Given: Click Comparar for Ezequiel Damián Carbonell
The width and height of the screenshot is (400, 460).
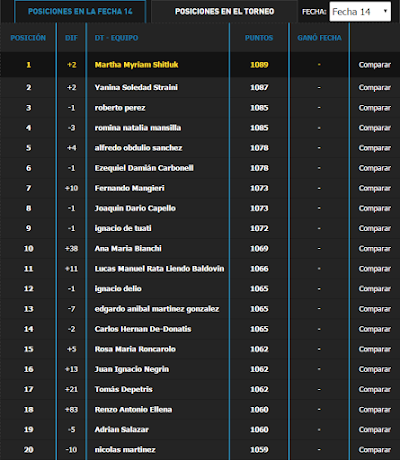Looking at the screenshot, I should [375, 168].
